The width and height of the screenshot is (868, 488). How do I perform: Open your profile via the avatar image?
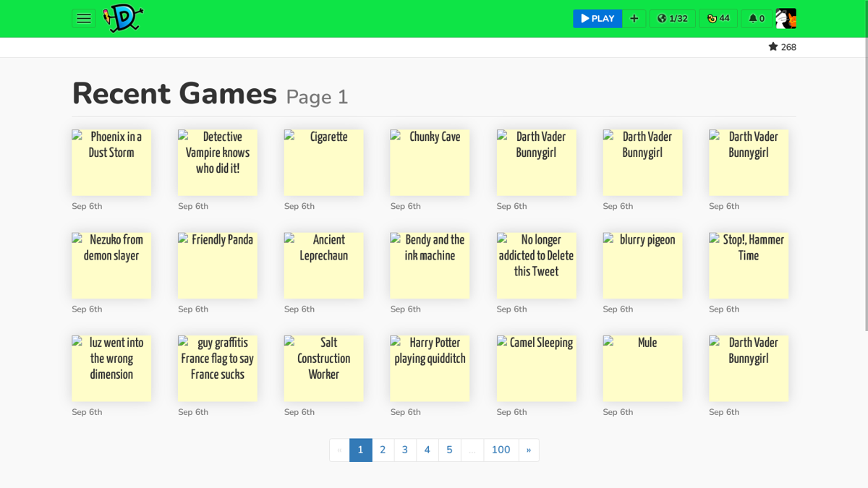pos(786,18)
